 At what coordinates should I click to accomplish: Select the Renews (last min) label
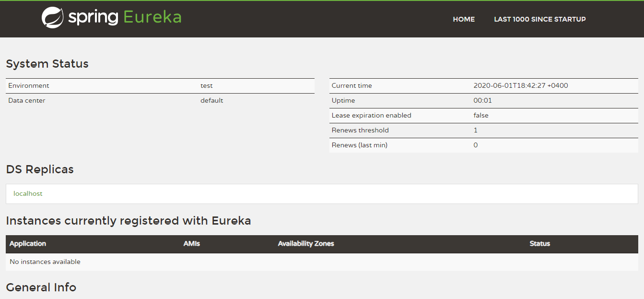point(360,145)
